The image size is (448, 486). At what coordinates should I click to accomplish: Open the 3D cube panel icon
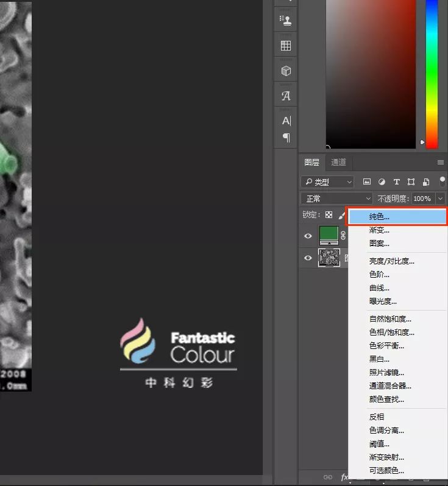click(x=285, y=71)
